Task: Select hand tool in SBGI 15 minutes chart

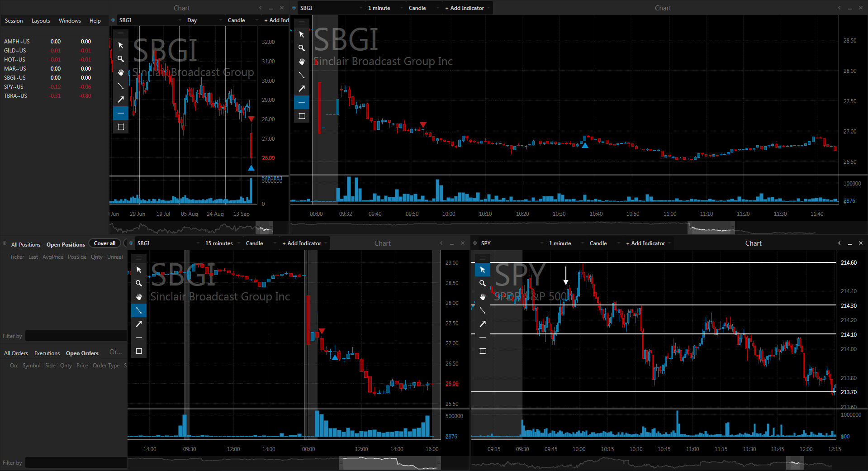Action: click(x=139, y=297)
